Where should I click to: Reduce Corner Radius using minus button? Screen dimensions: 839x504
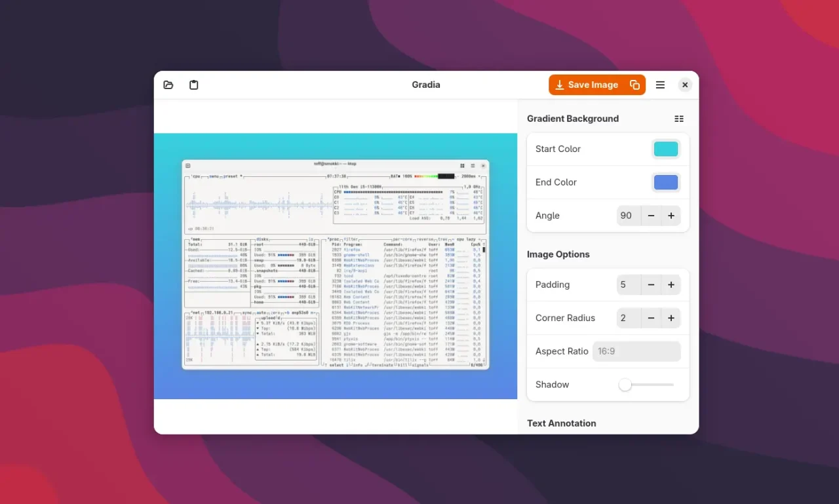(651, 318)
